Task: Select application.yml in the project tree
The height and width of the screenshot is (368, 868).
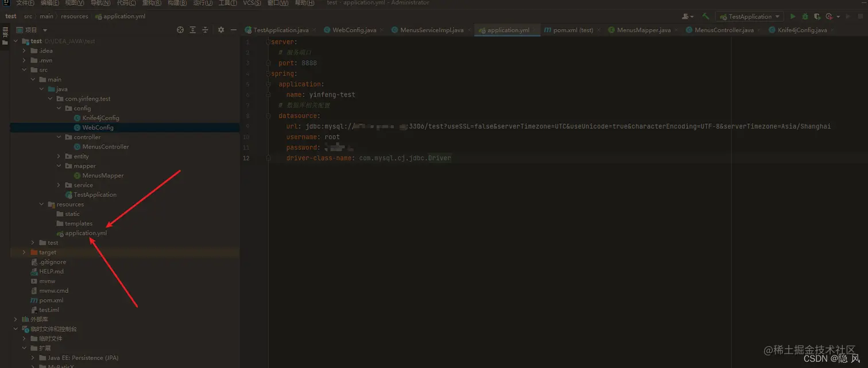Action: tap(86, 233)
